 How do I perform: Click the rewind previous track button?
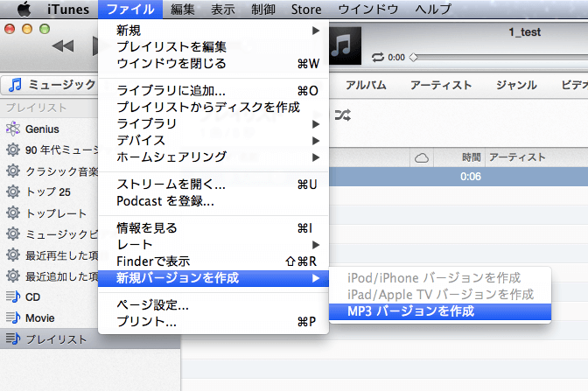[63, 46]
